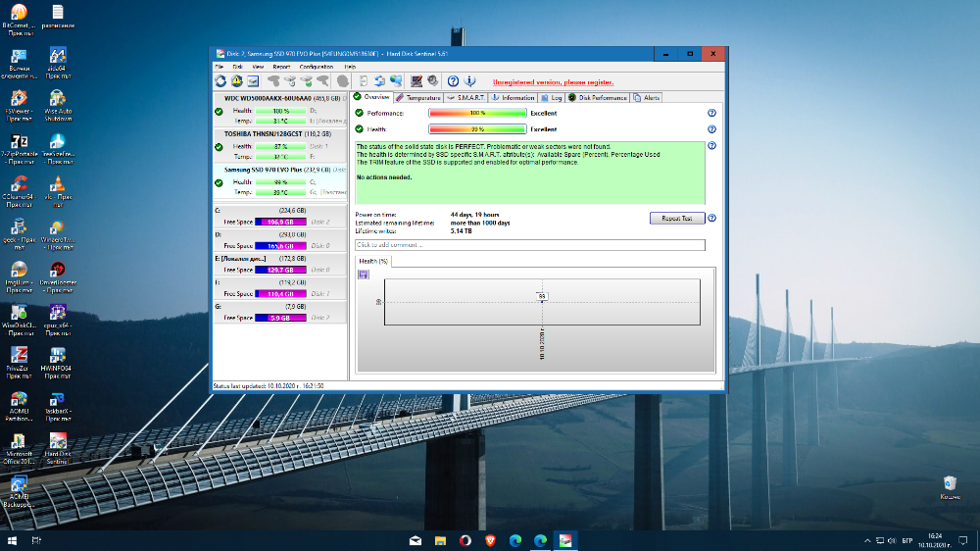Open the help question mark toolbar icon
The width and height of the screenshot is (980, 551).
tap(453, 81)
